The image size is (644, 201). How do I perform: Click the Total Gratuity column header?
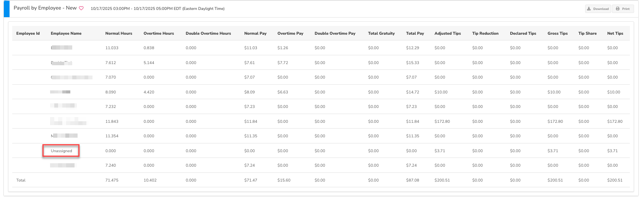381,34
